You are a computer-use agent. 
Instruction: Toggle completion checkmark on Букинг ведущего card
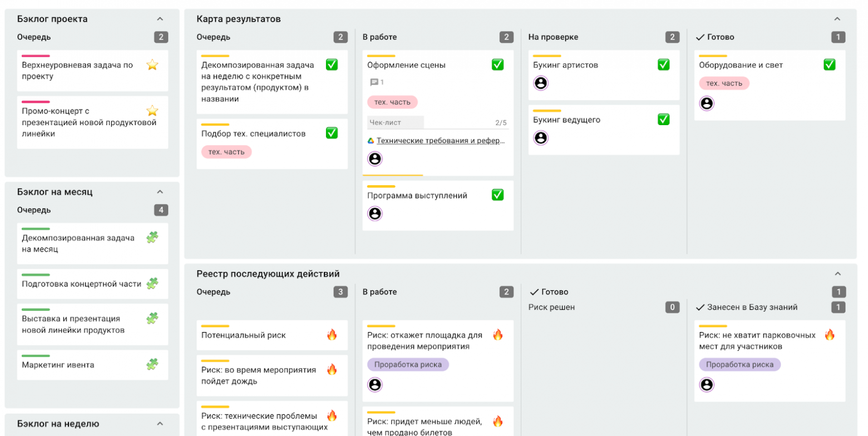[664, 120]
